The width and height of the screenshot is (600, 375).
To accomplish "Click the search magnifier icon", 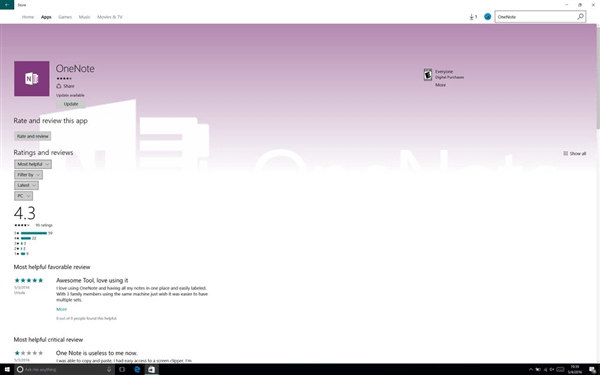I will tap(580, 16).
